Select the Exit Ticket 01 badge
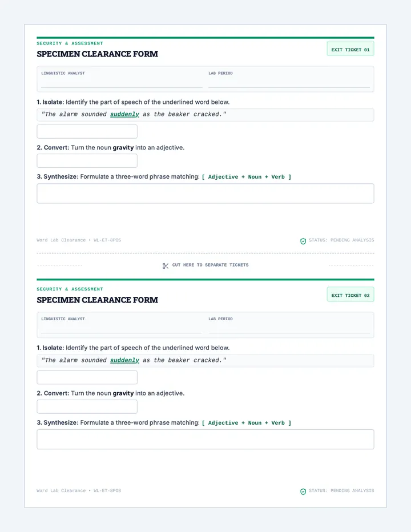This screenshot has width=411, height=532. coord(350,49)
